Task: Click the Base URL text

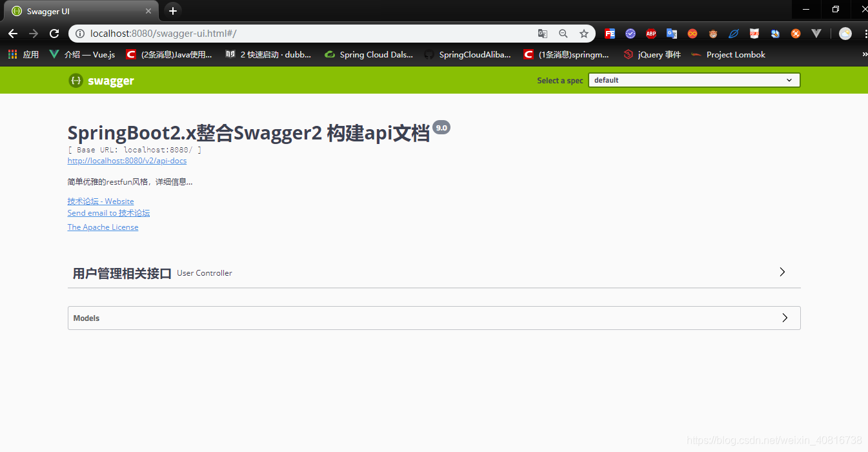Action: (x=135, y=150)
